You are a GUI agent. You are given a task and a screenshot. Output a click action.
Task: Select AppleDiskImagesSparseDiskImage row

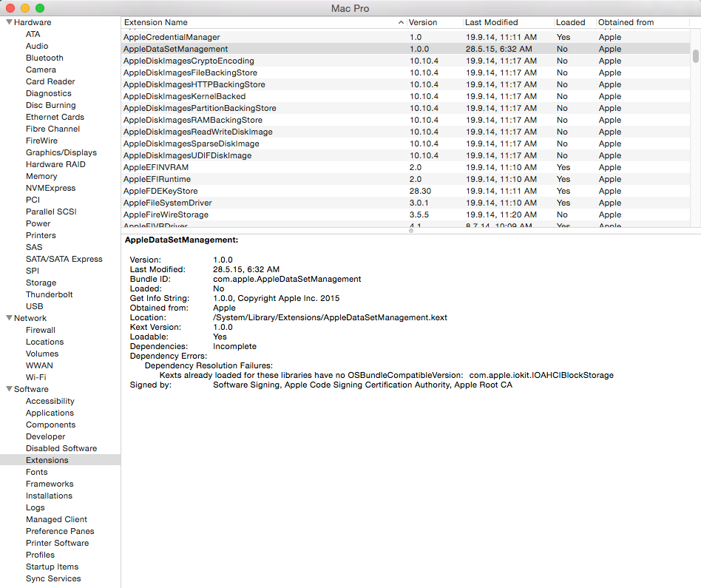pos(405,144)
